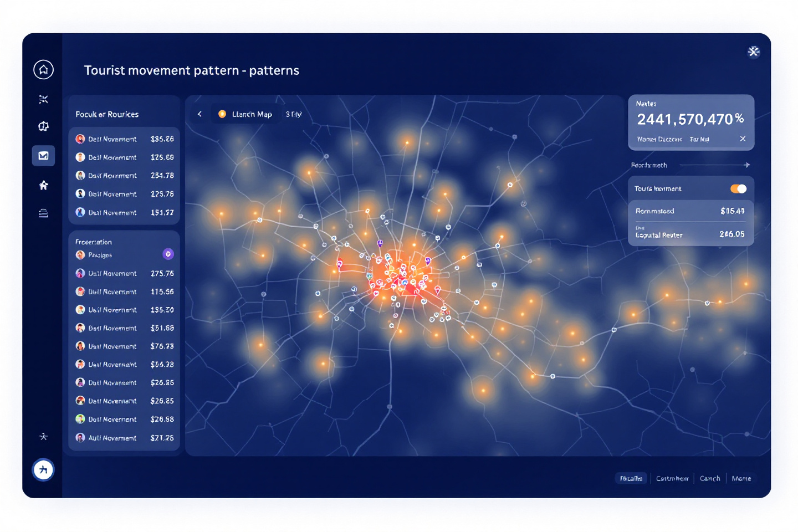Screen dimensions: 798x532
Task: Switch to the 3 Diy tab
Action: tap(293, 114)
